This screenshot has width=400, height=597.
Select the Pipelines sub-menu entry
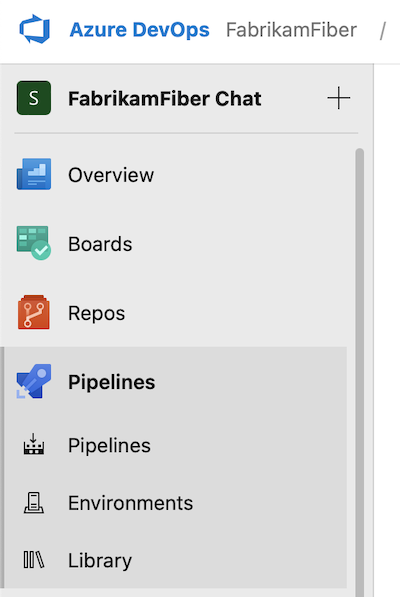(x=174, y=445)
